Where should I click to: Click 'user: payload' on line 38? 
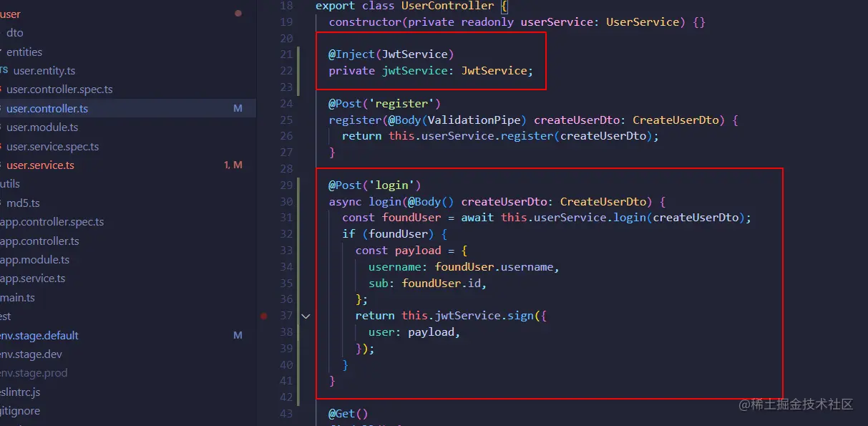pos(411,332)
